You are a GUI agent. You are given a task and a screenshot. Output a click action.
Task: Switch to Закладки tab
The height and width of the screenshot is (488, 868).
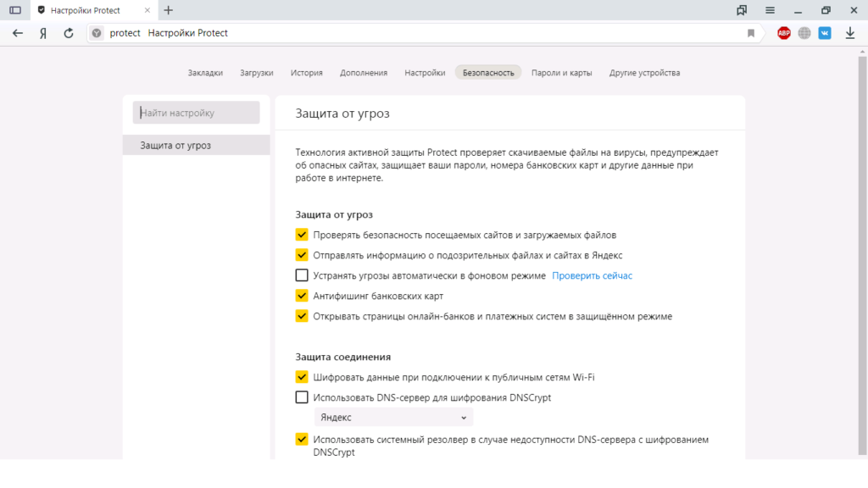tap(205, 73)
